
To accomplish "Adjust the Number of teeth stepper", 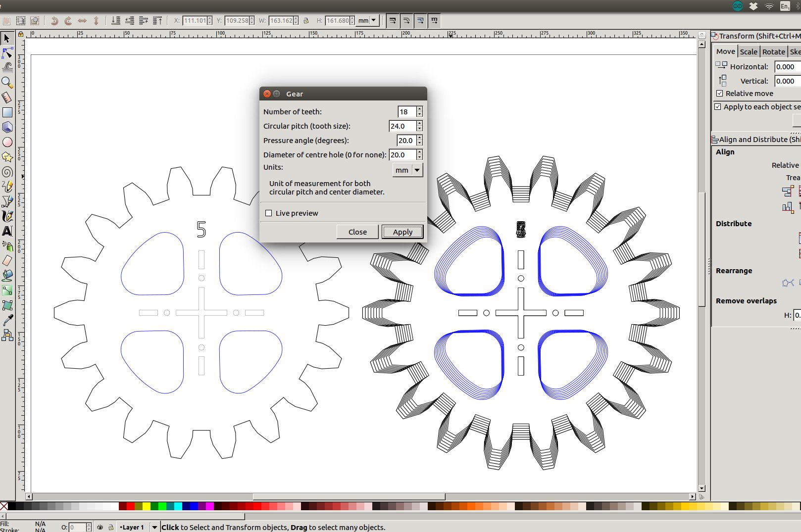I will click(x=420, y=112).
